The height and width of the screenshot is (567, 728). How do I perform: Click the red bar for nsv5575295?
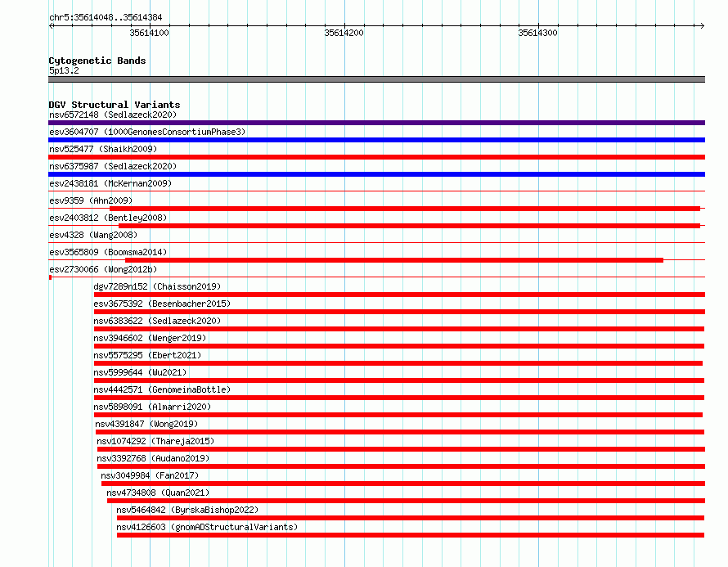pos(398,363)
